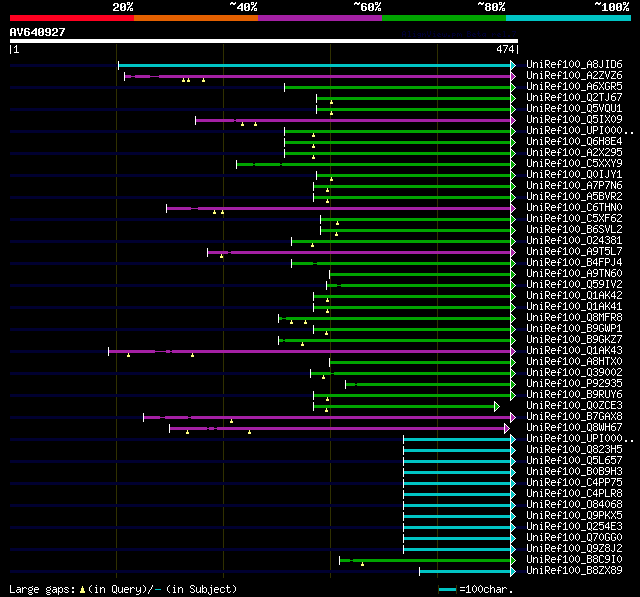The height and width of the screenshot is (597, 640).
Task: Select the UniRef100_B8C9I0 label
Action: click(x=574, y=560)
